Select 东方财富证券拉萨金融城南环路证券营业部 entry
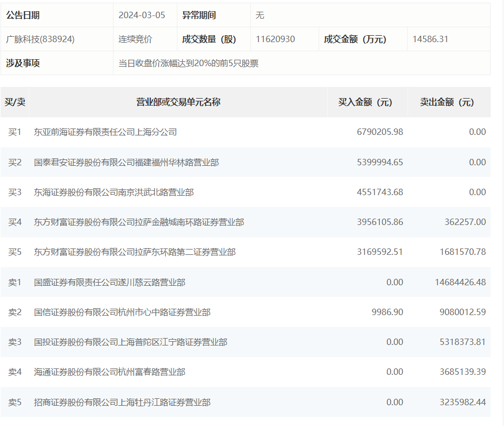504x426 pixels. (139, 222)
